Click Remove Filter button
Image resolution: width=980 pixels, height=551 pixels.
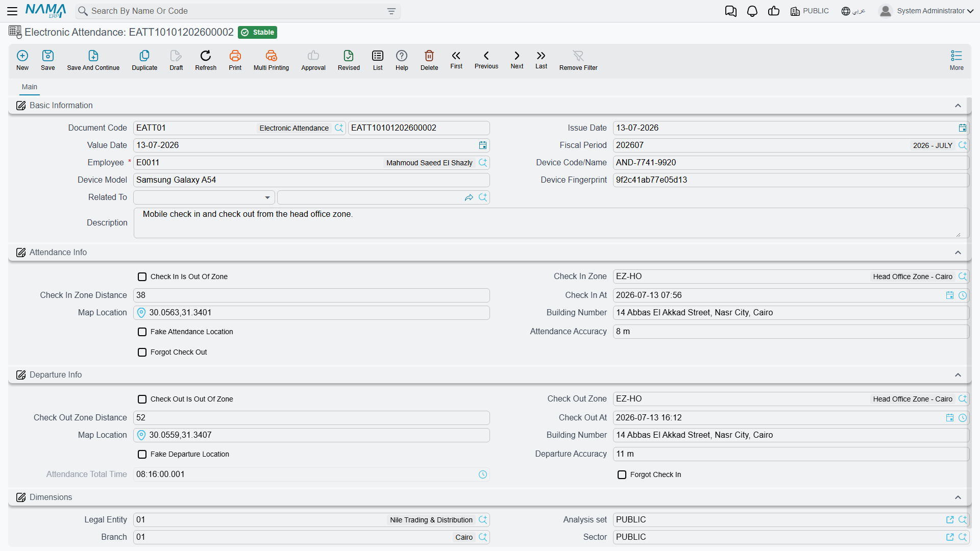point(578,60)
